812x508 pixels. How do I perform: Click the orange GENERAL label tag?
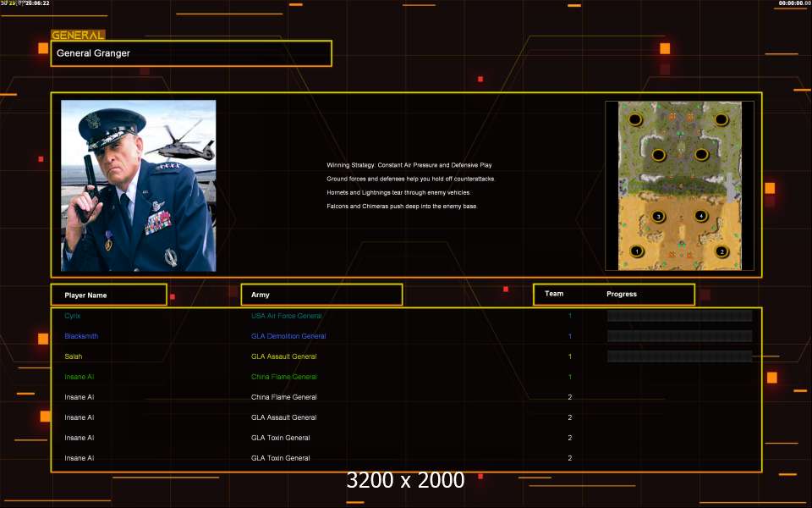[x=78, y=36]
